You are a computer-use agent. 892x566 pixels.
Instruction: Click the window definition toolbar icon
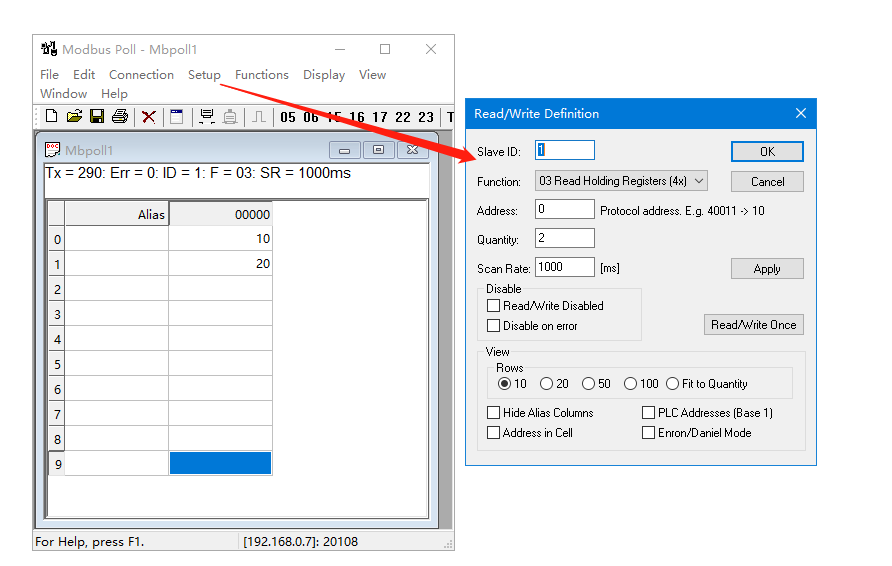(x=176, y=117)
